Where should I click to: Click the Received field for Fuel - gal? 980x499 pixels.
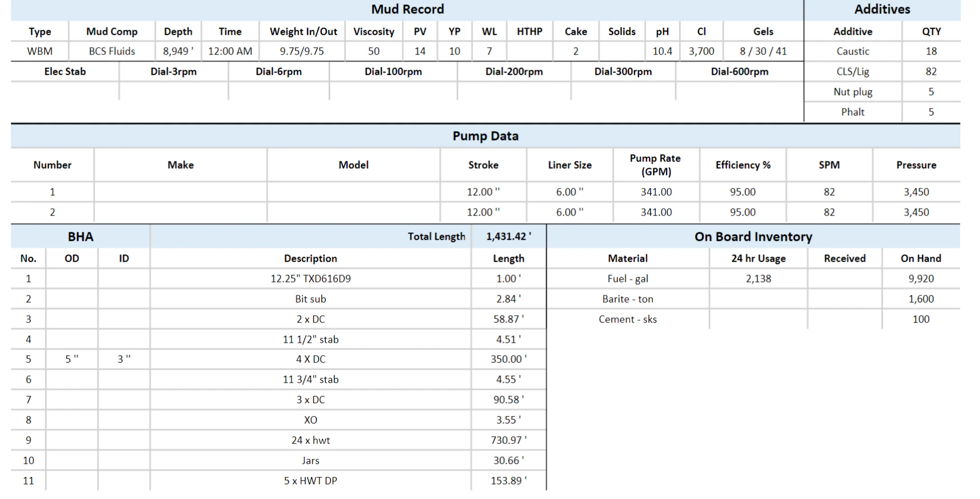(x=844, y=278)
